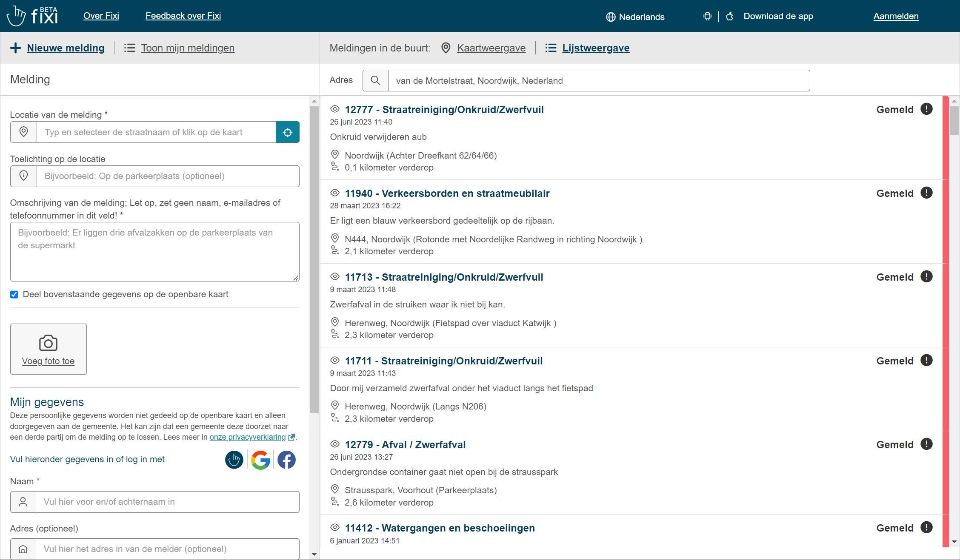Click map pin icon beside Kaartweergave
This screenshot has height=560, width=960.
pyautogui.click(x=446, y=48)
